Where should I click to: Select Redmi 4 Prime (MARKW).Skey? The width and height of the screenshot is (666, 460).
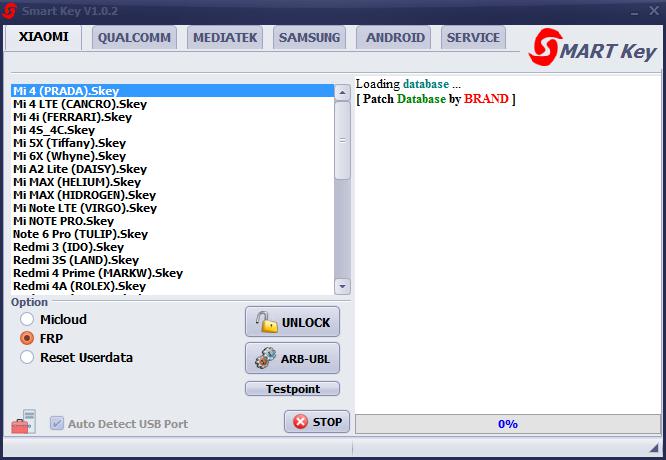pyautogui.click(x=172, y=273)
